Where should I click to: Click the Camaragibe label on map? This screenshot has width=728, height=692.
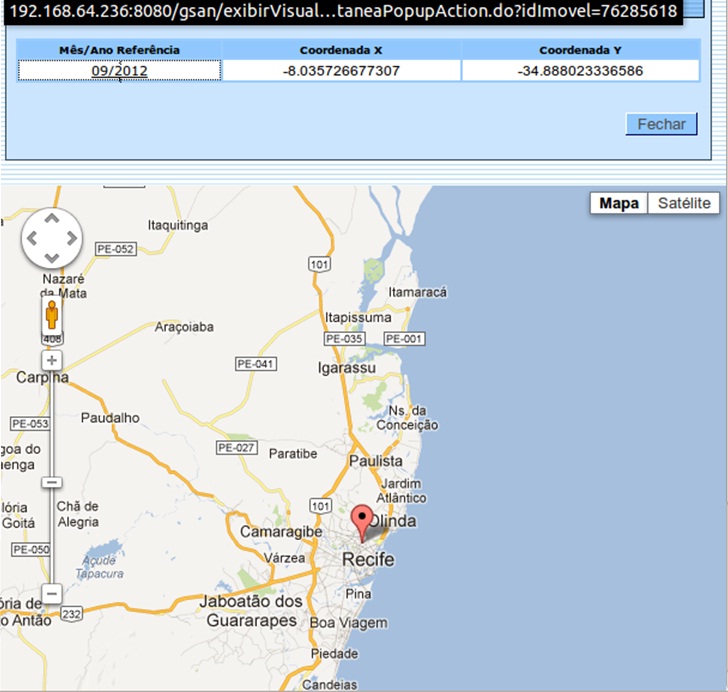281,531
